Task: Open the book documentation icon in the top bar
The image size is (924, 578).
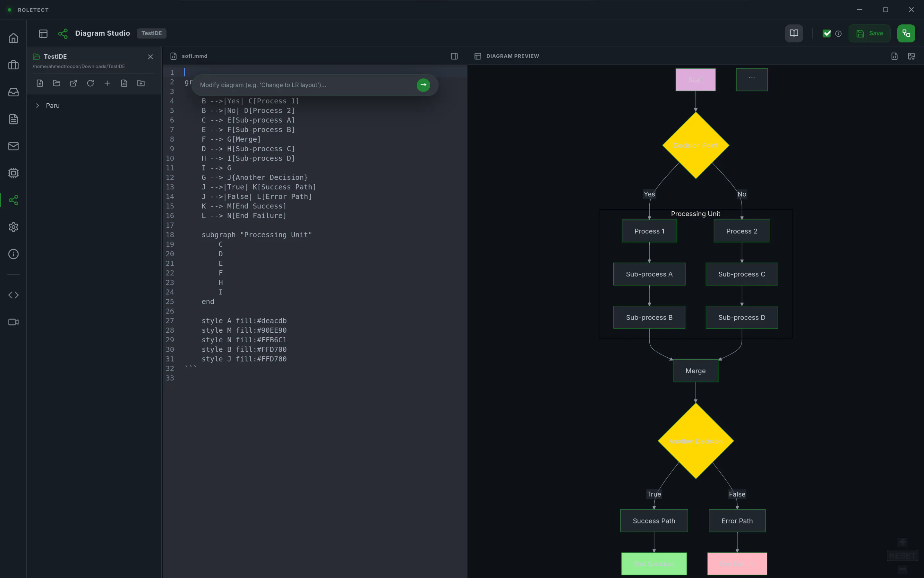Action: [x=794, y=33]
